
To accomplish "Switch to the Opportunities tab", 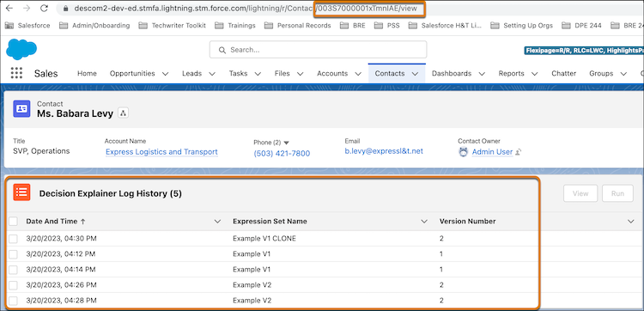I will tap(132, 74).
